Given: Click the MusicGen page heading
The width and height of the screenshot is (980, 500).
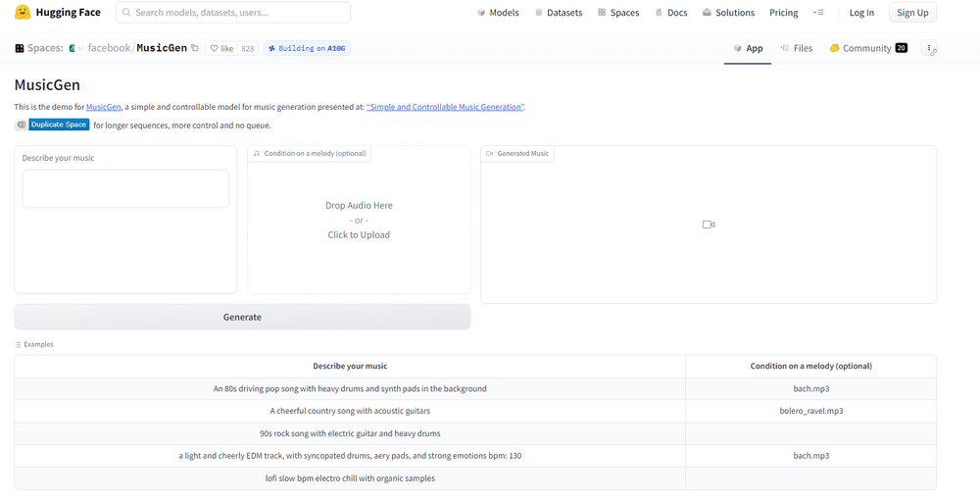Looking at the screenshot, I should pyautogui.click(x=47, y=85).
